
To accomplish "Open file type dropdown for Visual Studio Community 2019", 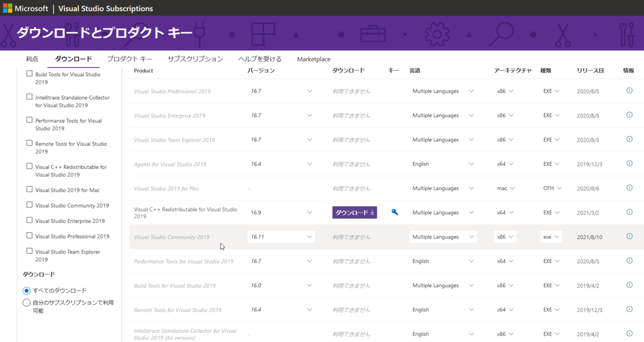I will pos(551,237).
